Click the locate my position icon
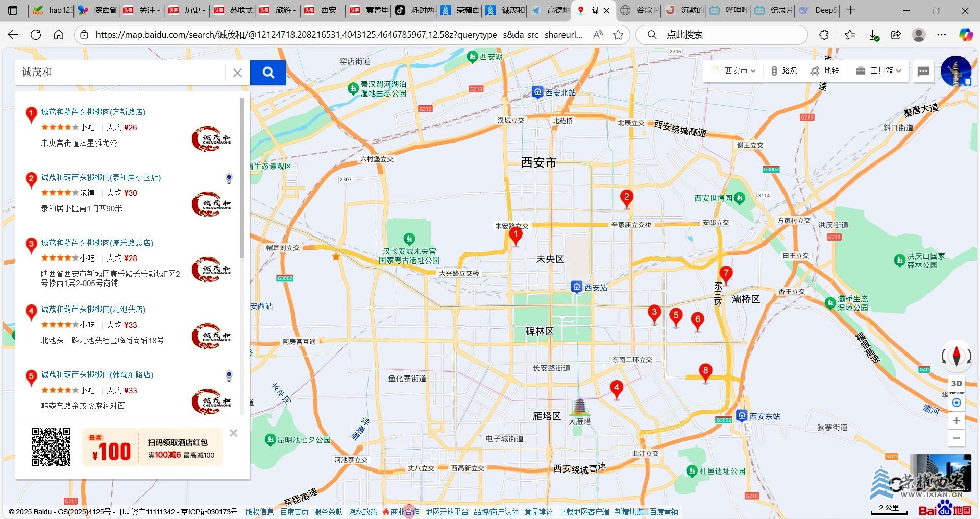Viewport: 980px width, 519px height. tap(956, 403)
